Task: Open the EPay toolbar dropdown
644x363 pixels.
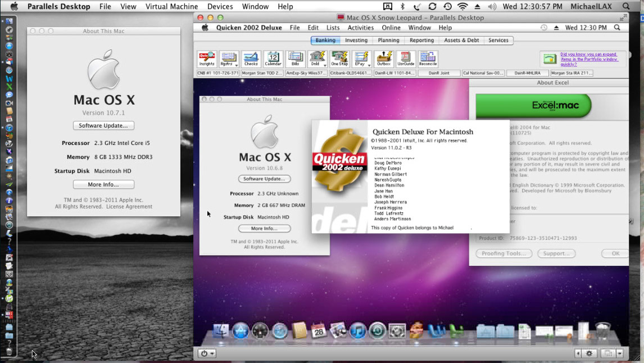Action: point(369,65)
